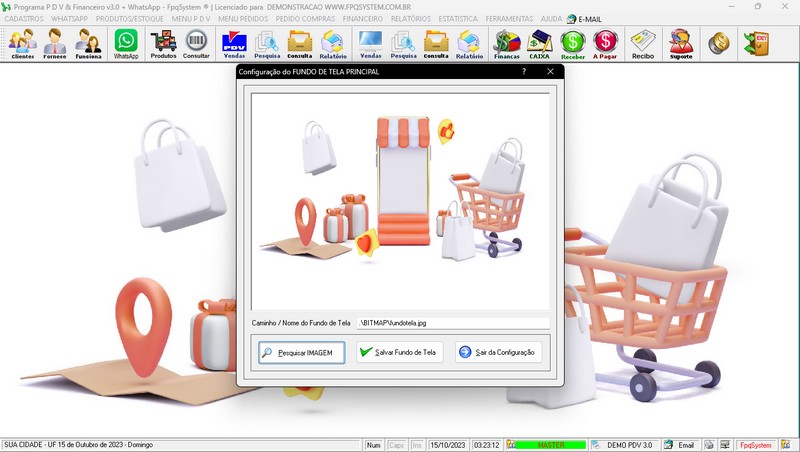Open Relatório in the PDV group

point(333,44)
